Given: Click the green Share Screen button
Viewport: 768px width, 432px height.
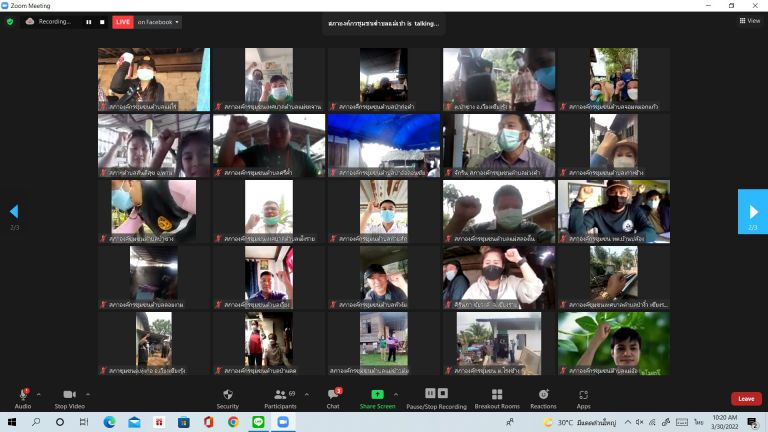Looking at the screenshot, I should (377, 399).
